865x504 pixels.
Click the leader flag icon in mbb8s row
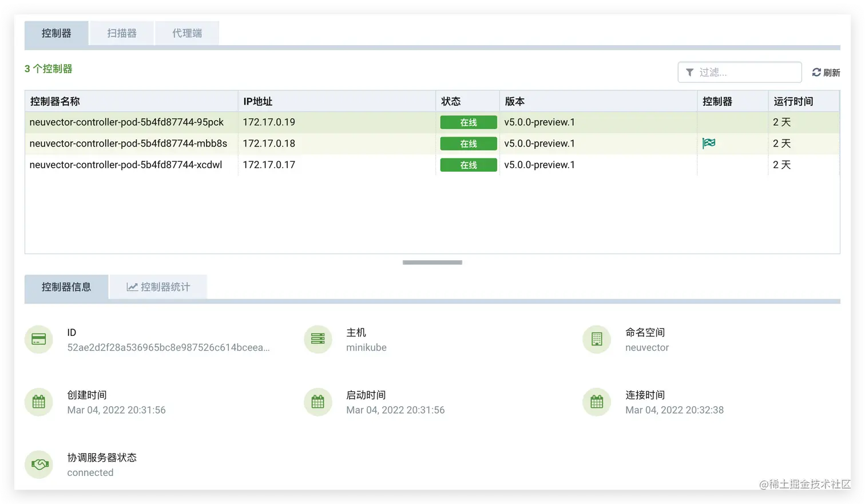(709, 143)
